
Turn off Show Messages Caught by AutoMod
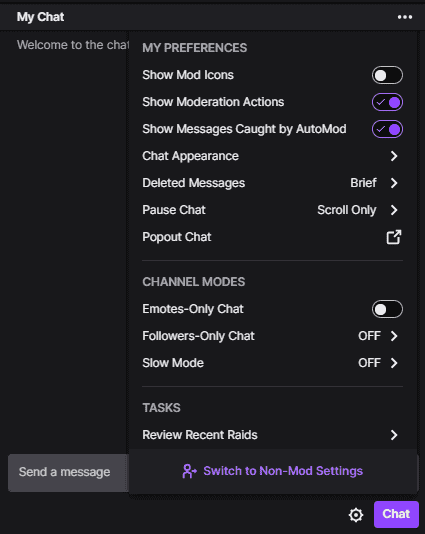387,129
